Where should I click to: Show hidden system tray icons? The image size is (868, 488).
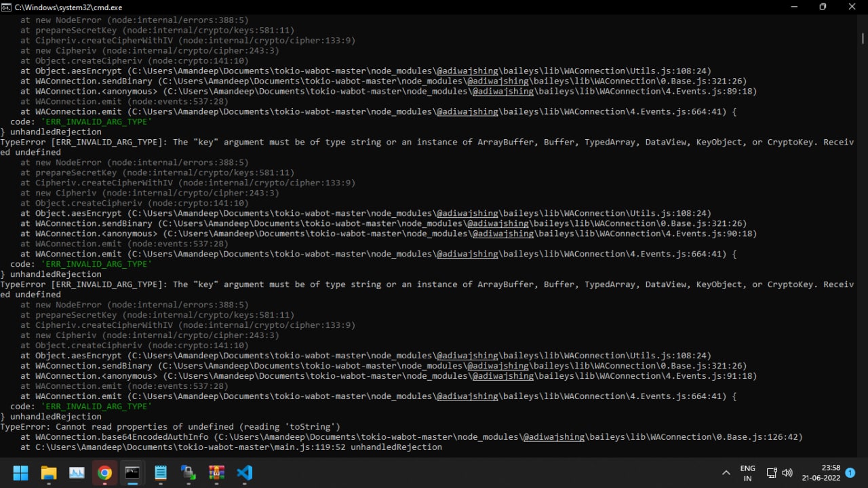pos(726,473)
